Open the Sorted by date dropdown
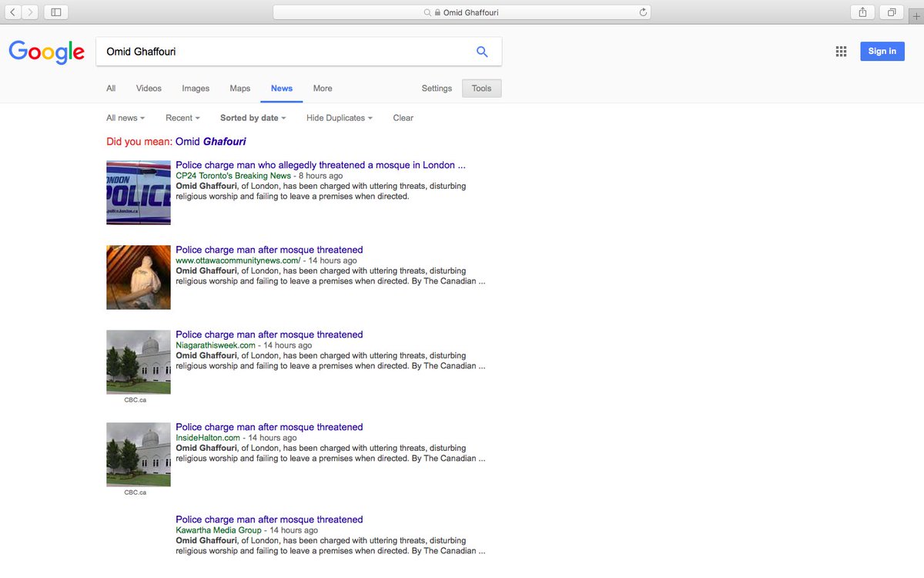The width and height of the screenshot is (924, 578). tap(253, 118)
